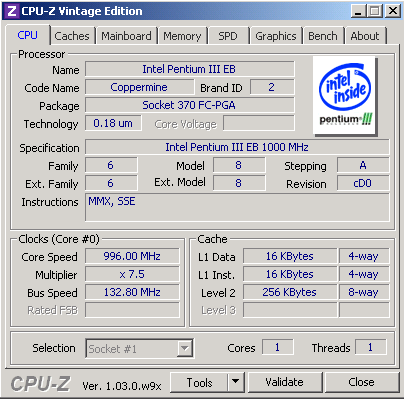Click the Stepping value 'A'
The image size is (404, 399).
pyautogui.click(x=363, y=165)
